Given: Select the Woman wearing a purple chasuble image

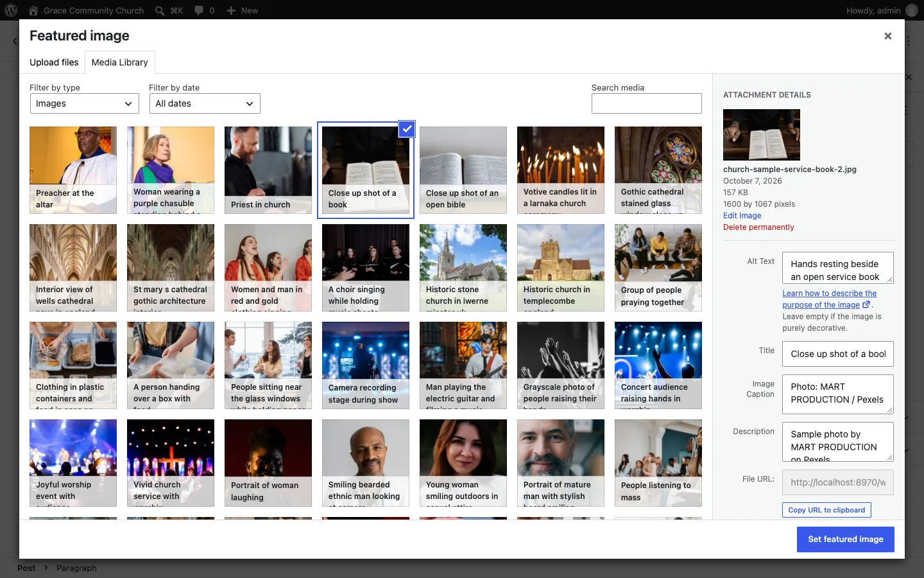Looking at the screenshot, I should tap(171, 170).
